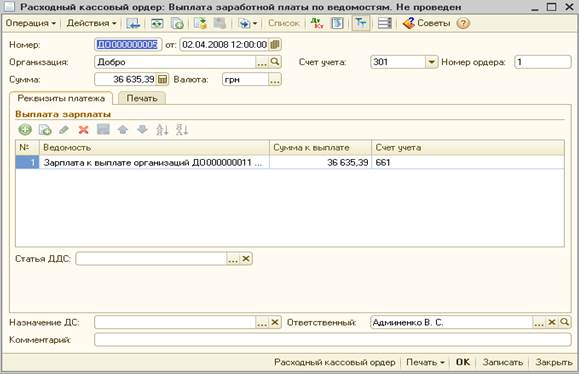This screenshot has width=579, height=374.
Task: Click the greyed unpost toolbar icon
Action: click(x=219, y=23)
